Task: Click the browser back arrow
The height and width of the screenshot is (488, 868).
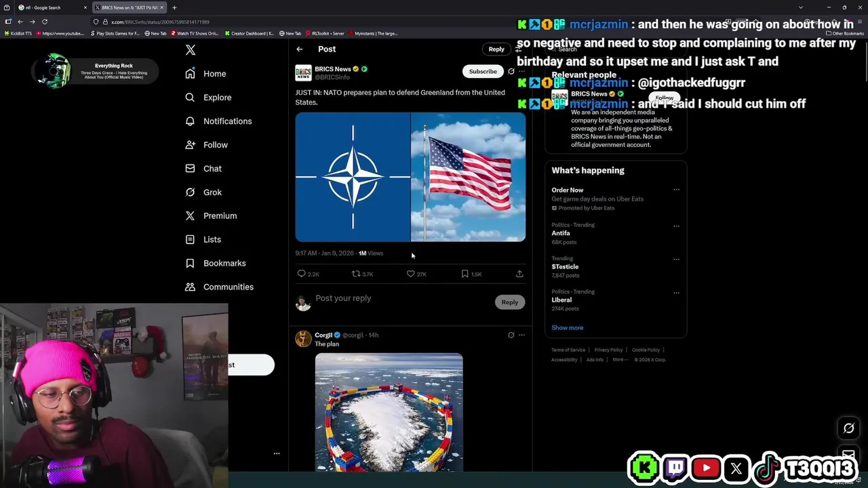Action: pyautogui.click(x=19, y=22)
